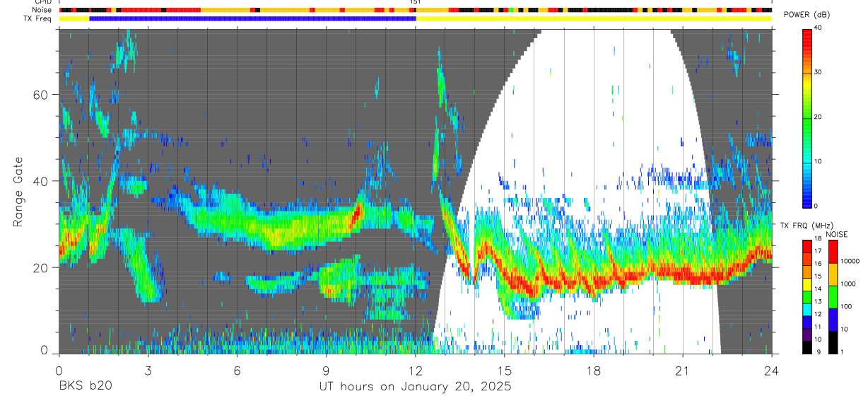Click the 16 label on the TX FRQ legend
The image size is (868, 401).
coord(816,264)
